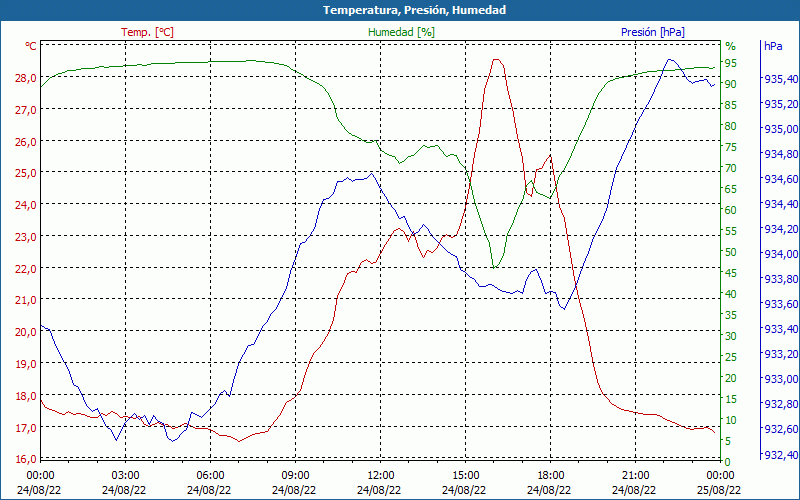This screenshot has height=500, width=800.
Task: Click temperature axis value 16,0
Action: click(27, 459)
